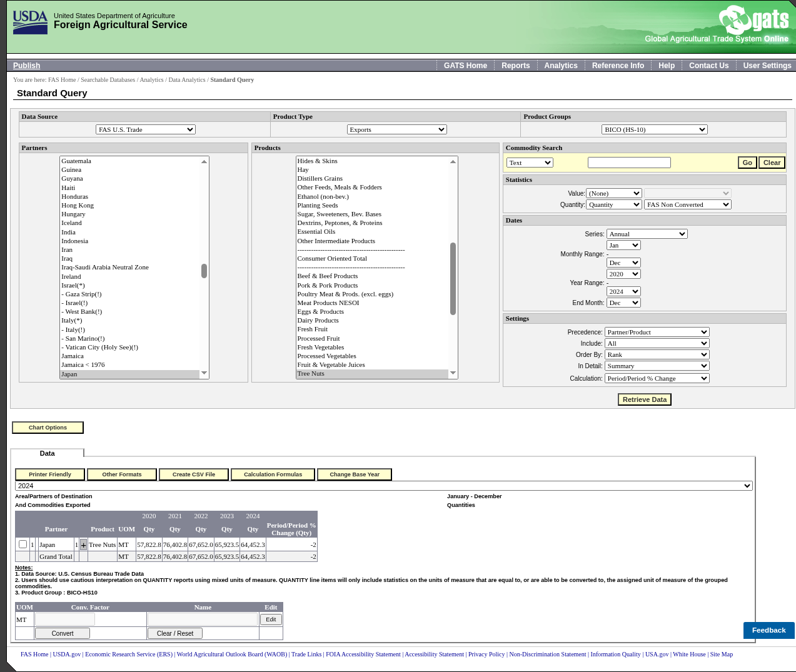This screenshot has width=796, height=672.
Task: Click the Privacy Policy footer link
Action: point(486,654)
